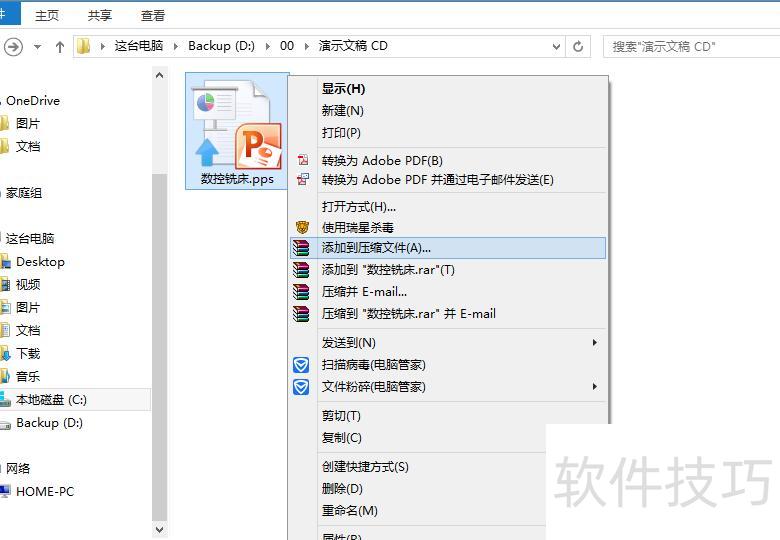Choose 复制(C) from the context menu
This screenshot has width=780, height=540.
pos(418,438)
